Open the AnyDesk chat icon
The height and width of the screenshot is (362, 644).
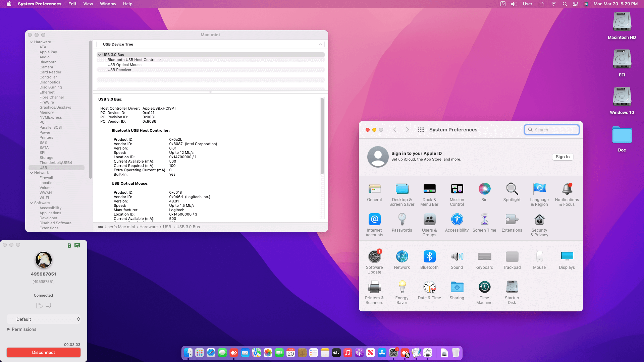click(x=48, y=305)
